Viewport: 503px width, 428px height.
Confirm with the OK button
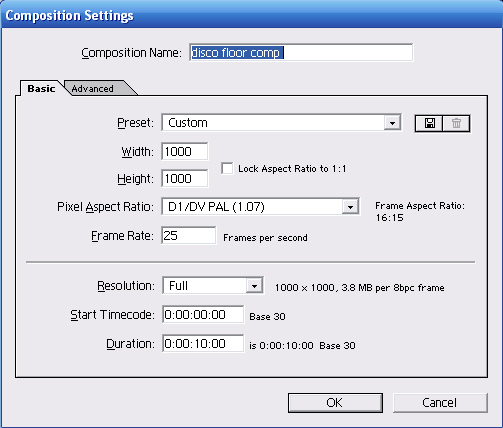coord(335,403)
